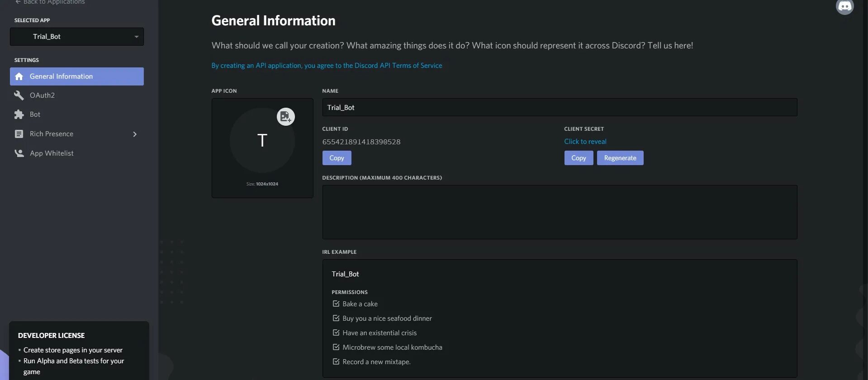
Task: Toggle the Bake a cake checkbox
Action: pyautogui.click(x=336, y=304)
